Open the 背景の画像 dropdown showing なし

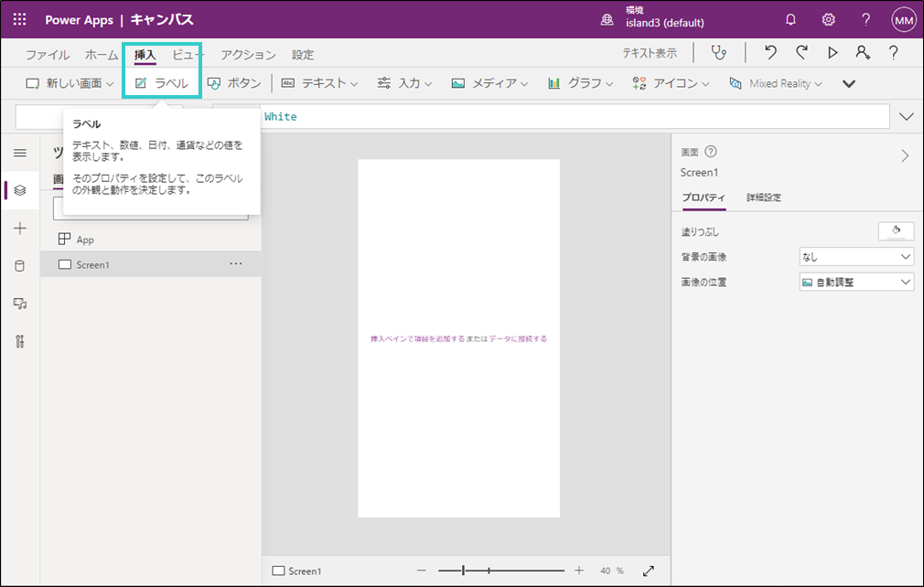pos(855,256)
